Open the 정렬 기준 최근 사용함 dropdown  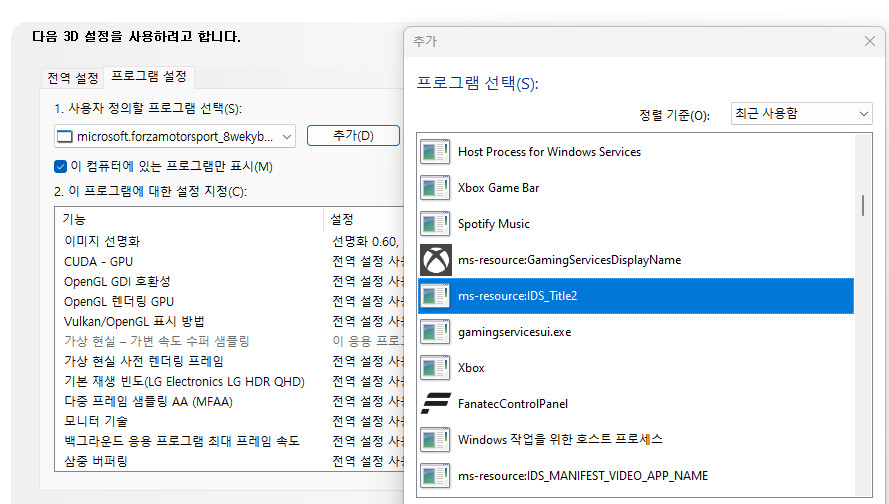[x=801, y=113]
